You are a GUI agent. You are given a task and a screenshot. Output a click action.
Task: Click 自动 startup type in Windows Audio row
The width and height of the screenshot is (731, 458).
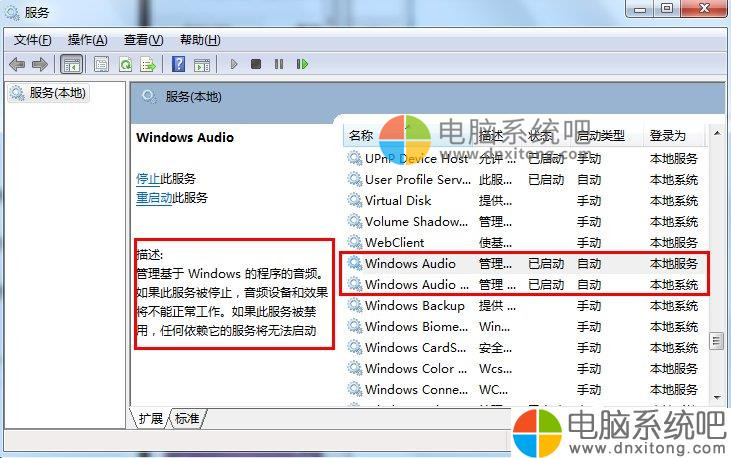tap(589, 264)
